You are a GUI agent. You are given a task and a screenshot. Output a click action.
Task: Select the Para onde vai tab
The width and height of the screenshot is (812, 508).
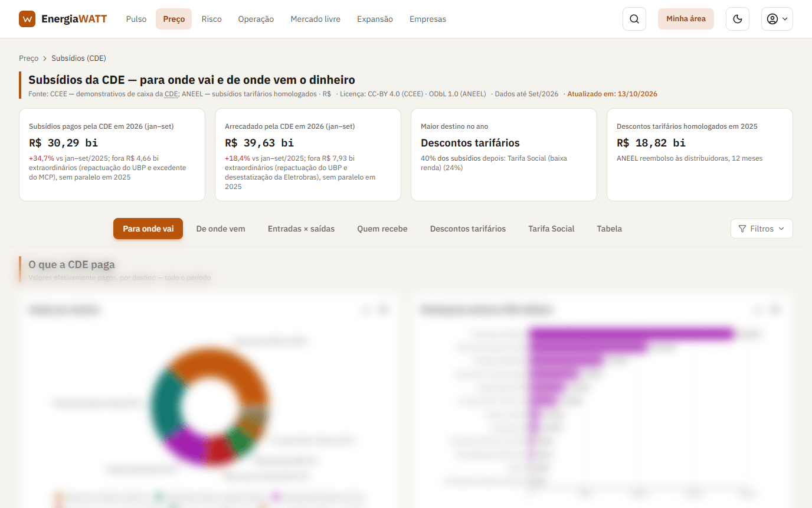(x=148, y=229)
